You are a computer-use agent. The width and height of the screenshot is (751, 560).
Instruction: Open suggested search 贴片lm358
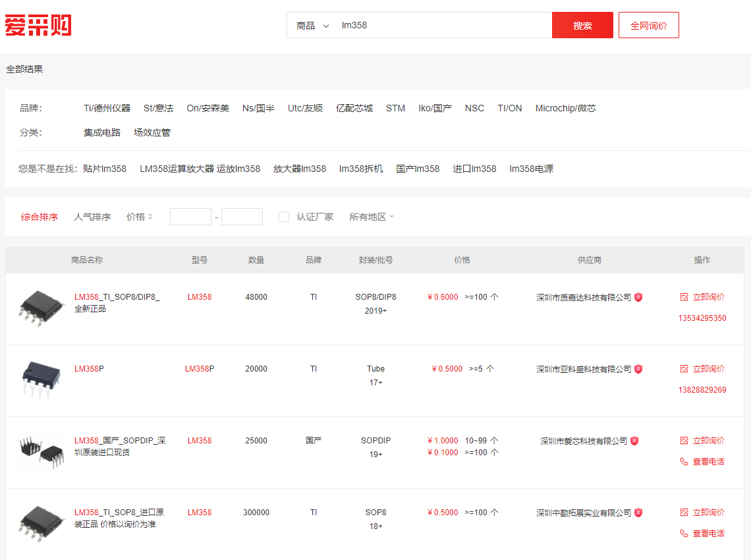104,169
